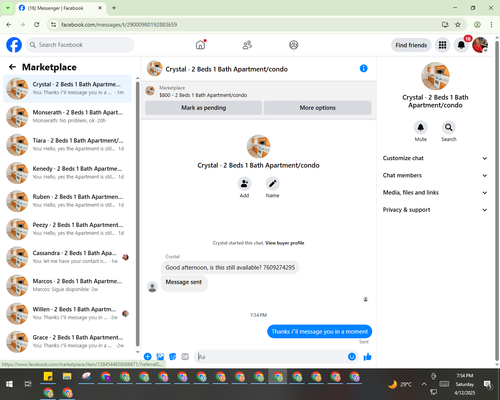
Task: Show hidden system tray icons
Action: click(424, 384)
